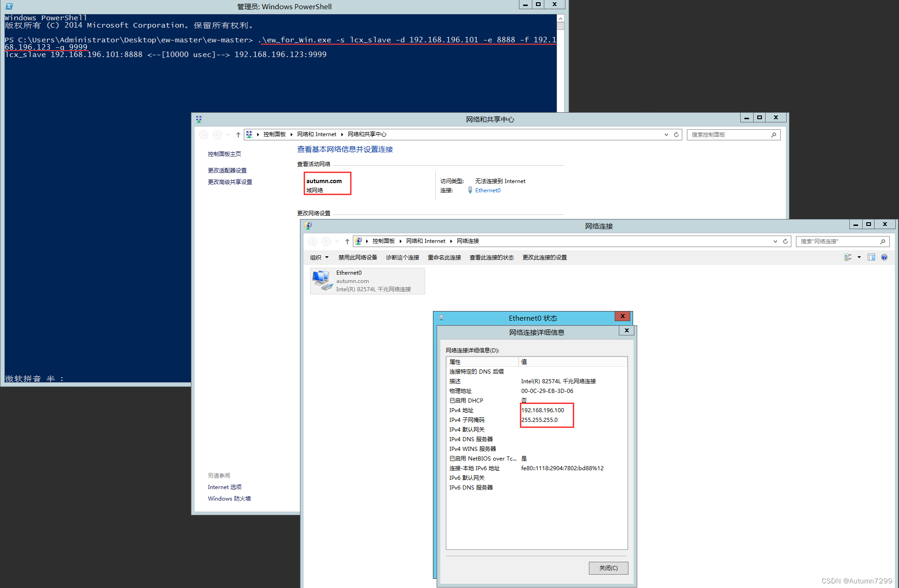Click the folder icon in Network Connections breadcrumb
Viewport: 899px width, 588px height.
pyautogui.click(x=358, y=241)
